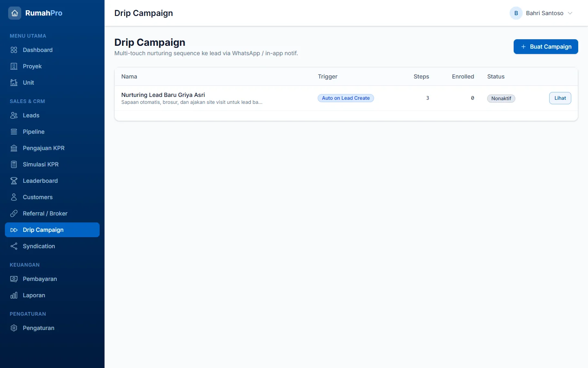Click the Pembayaran money icon
The height and width of the screenshot is (368, 588).
(14, 279)
